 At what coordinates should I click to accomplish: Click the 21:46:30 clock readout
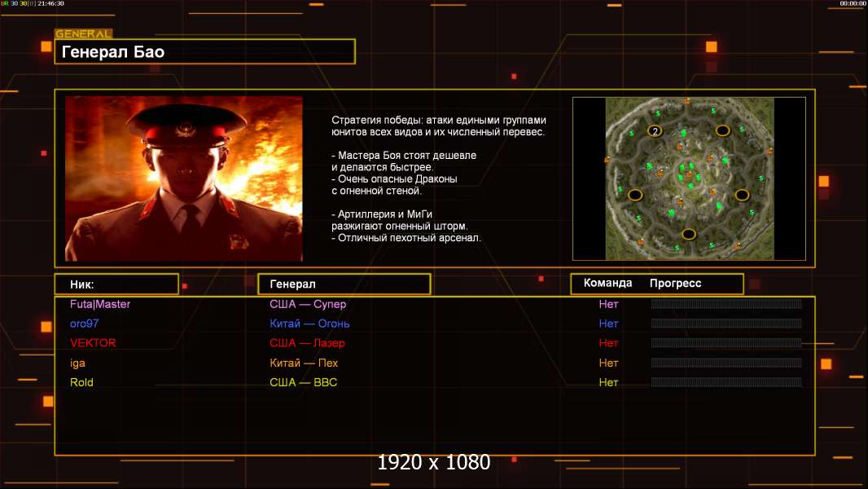(x=51, y=3)
